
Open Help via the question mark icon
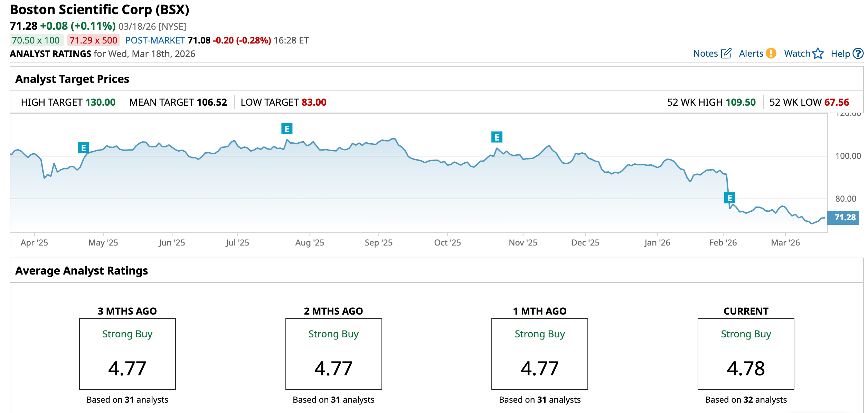tap(858, 54)
